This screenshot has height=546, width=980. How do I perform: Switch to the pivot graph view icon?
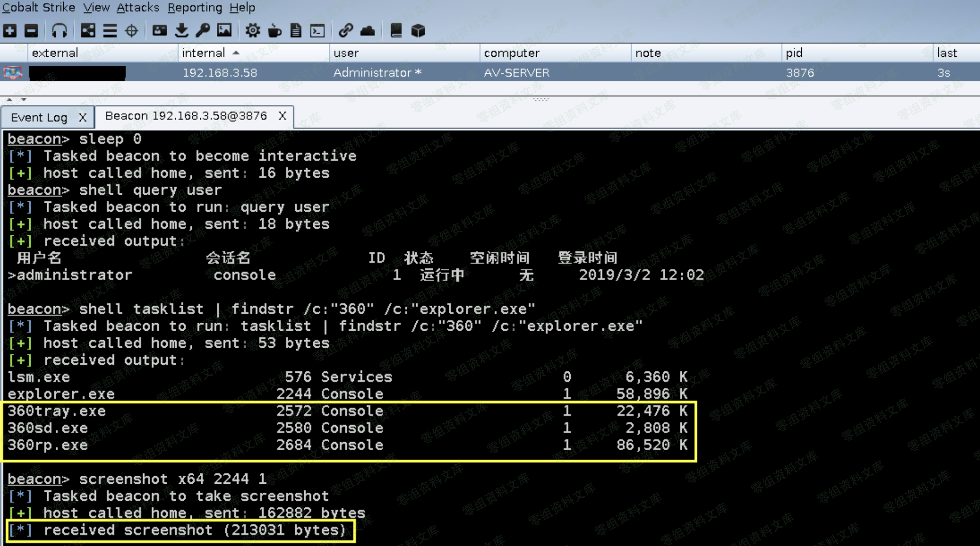(88, 31)
